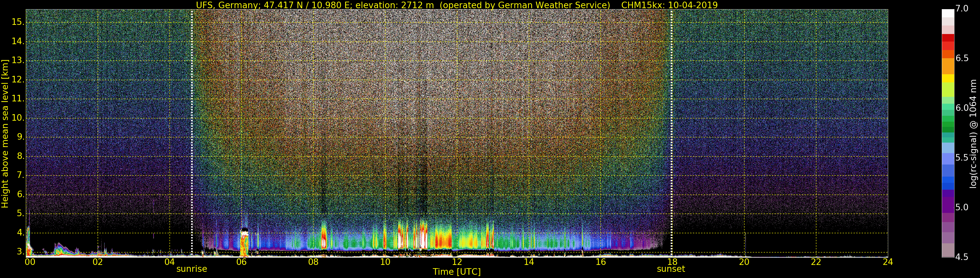Pick the yellow segment of the colorbar
Viewport: 980px width, 278px height.
point(948,78)
